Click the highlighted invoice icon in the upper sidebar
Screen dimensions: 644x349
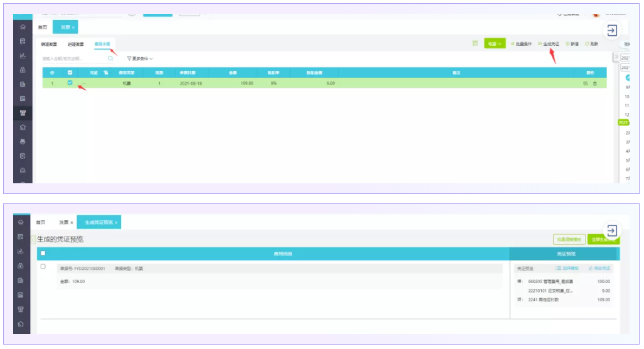[23, 113]
